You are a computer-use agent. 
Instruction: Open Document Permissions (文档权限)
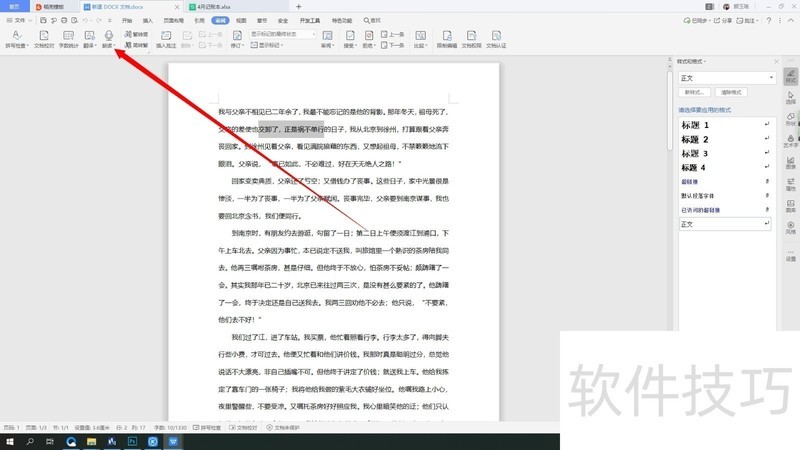coord(471,39)
